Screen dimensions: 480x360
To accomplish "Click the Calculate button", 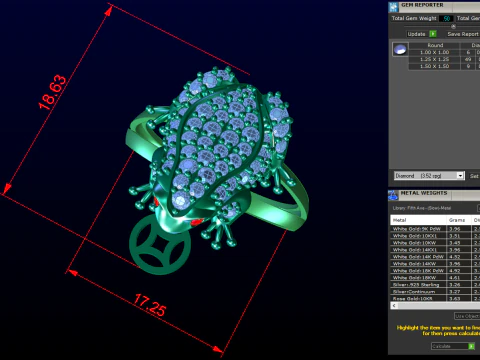I will click(453, 346).
